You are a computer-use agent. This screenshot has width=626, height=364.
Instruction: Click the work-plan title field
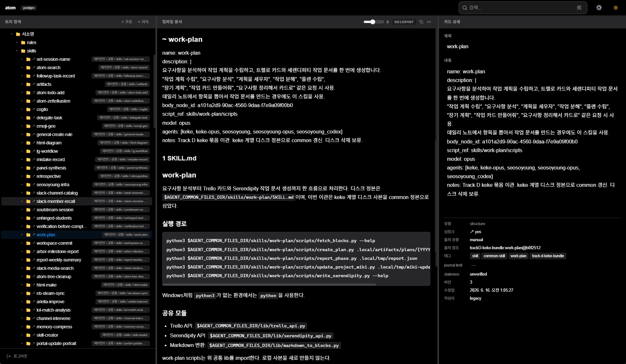(532, 47)
